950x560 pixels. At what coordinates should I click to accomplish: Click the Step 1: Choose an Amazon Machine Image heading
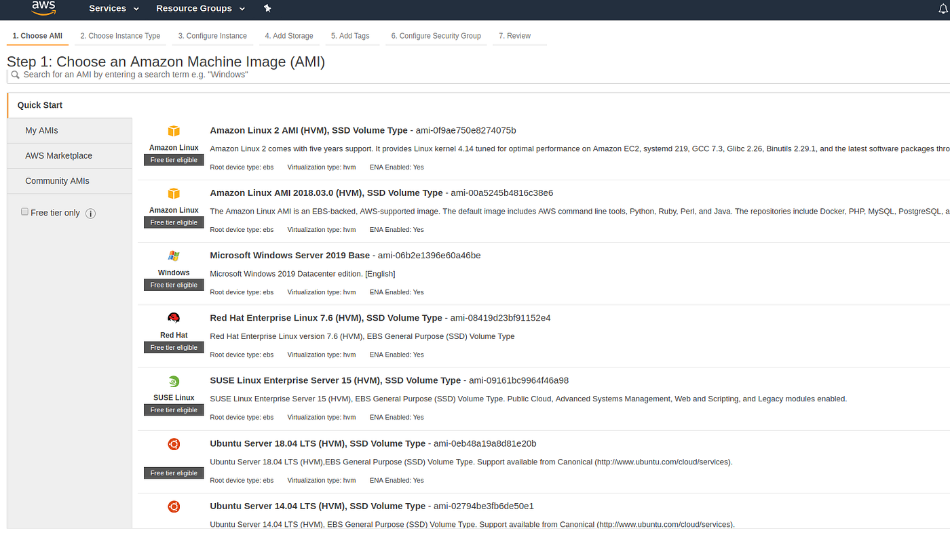tap(166, 62)
